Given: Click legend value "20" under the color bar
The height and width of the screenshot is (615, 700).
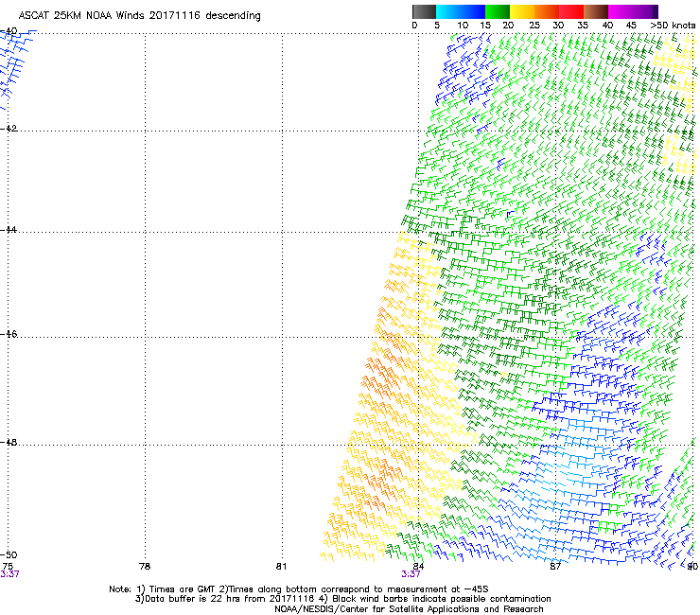Looking at the screenshot, I should pyautogui.click(x=508, y=26).
